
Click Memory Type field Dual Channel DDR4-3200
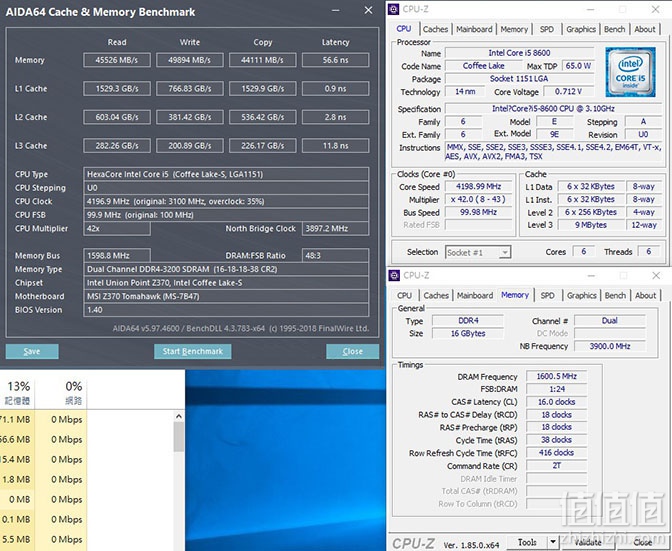point(226,269)
